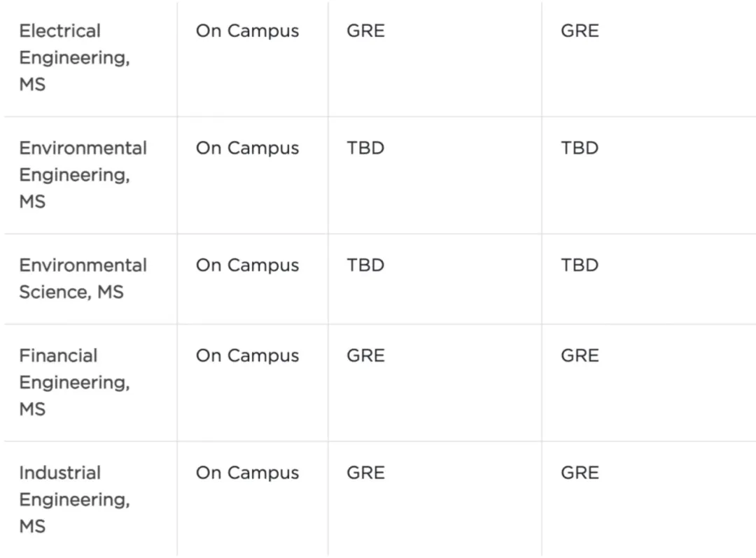Click right GRE cell in Financial Engineering row
Viewport: 756px width, 558px height.
(x=580, y=356)
